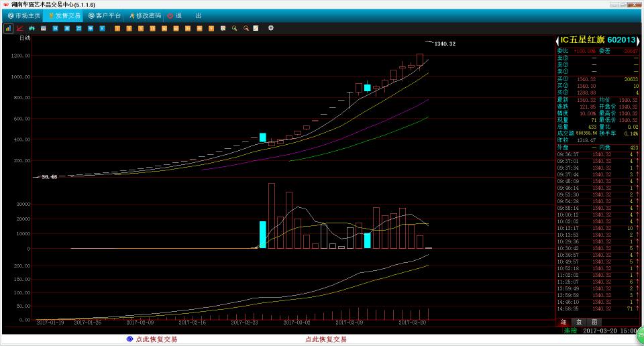Click the first orange period icon
Image resolution: width=644 pixels, height=346 pixels.
(x=117, y=28)
